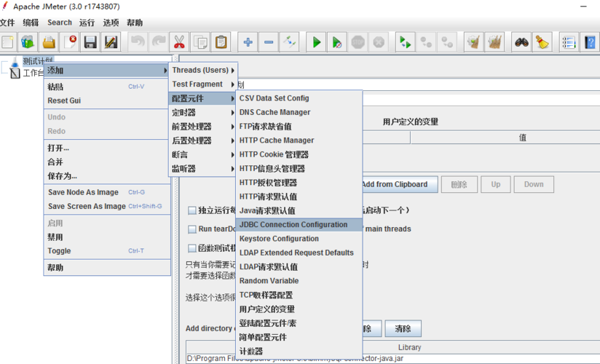
Task: Click the Paste clipboard icon
Action: pos(221,41)
